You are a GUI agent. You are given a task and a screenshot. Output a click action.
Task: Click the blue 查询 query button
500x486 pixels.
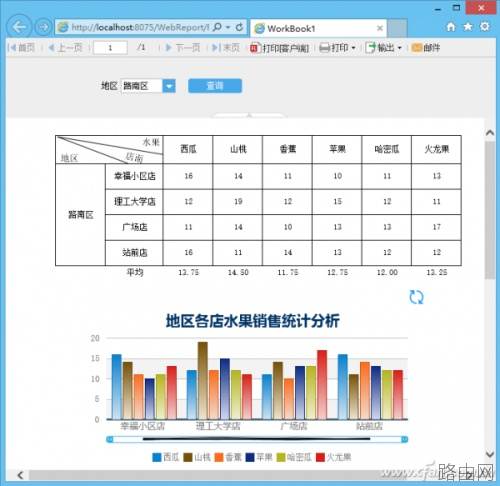(x=215, y=86)
